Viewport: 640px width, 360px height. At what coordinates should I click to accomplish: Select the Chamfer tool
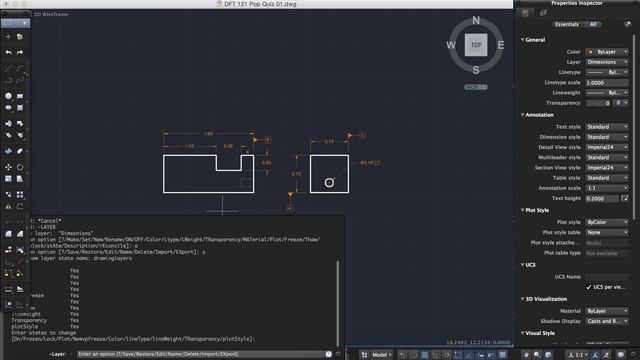click(20, 234)
